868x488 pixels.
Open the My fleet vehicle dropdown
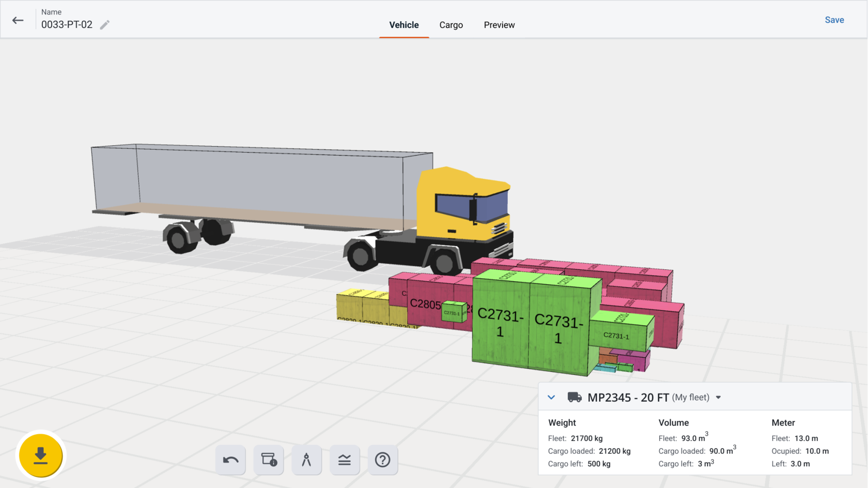719,398
